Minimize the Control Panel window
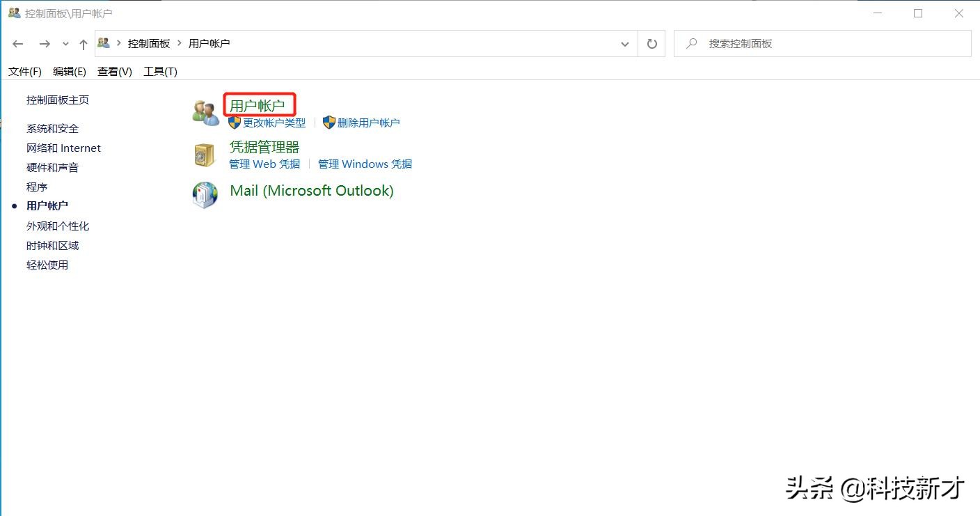The width and height of the screenshot is (980, 516). tap(877, 13)
